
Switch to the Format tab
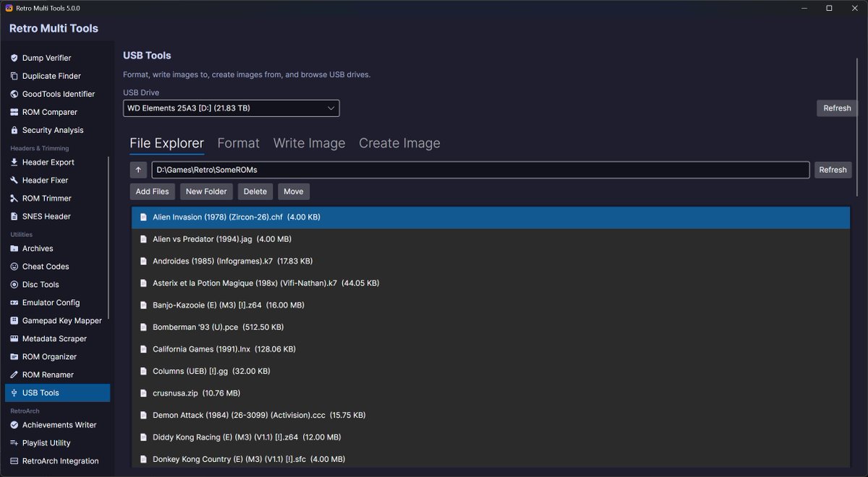[x=238, y=143]
